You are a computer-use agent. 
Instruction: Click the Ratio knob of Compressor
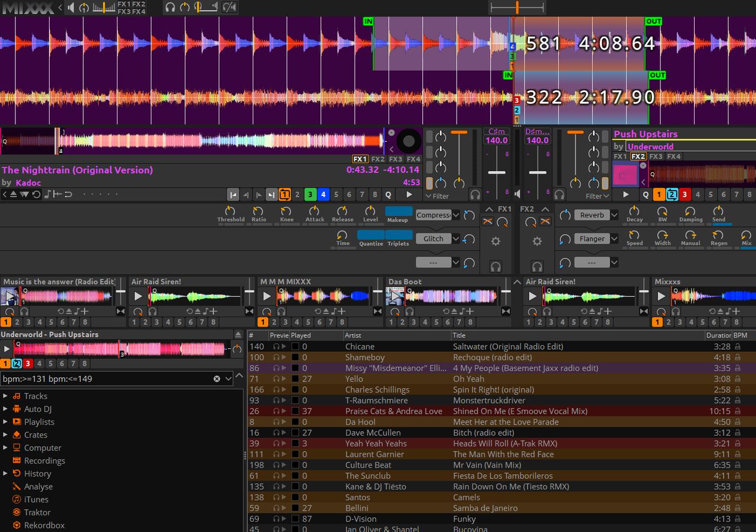coord(258,211)
